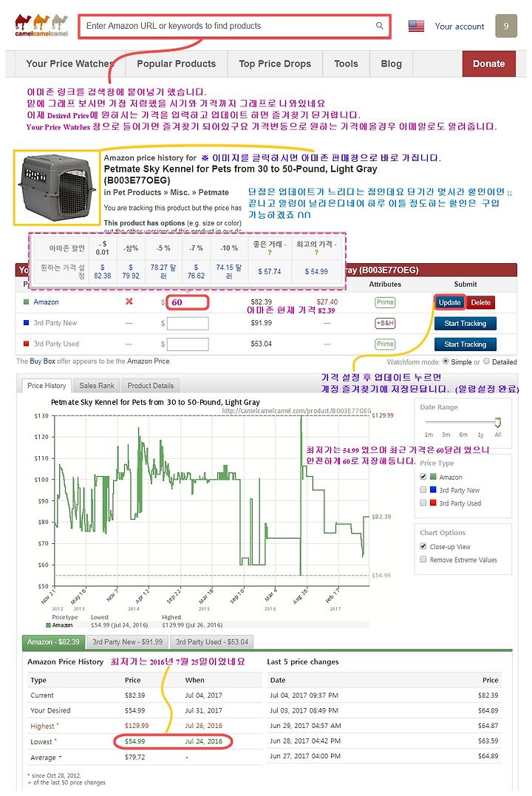
Task: Click the Amazon Prime badge
Action: click(385, 302)
